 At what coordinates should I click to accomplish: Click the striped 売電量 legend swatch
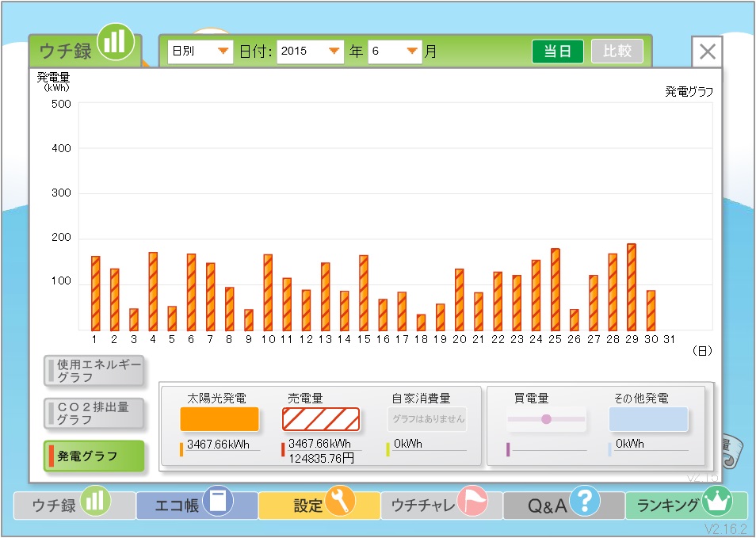tap(321, 419)
